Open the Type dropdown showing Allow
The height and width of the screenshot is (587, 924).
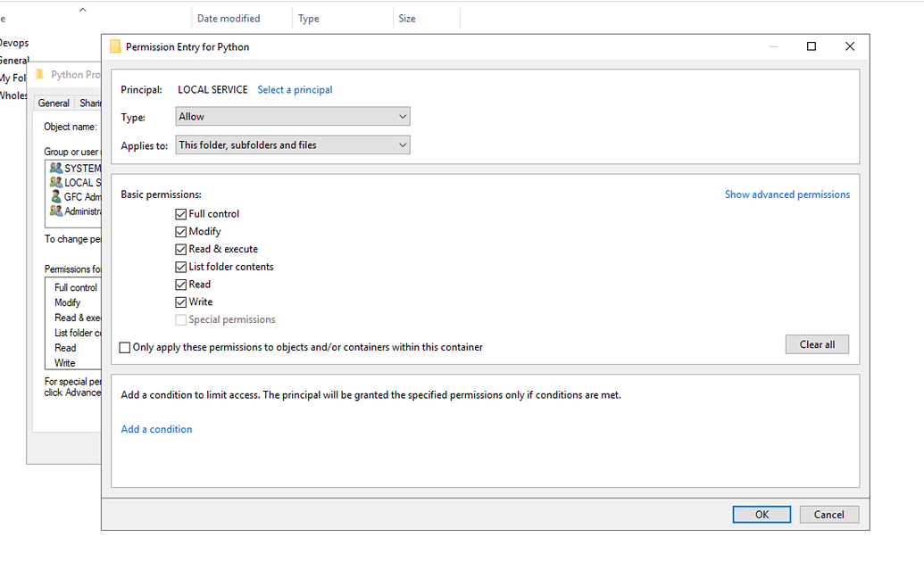point(293,116)
